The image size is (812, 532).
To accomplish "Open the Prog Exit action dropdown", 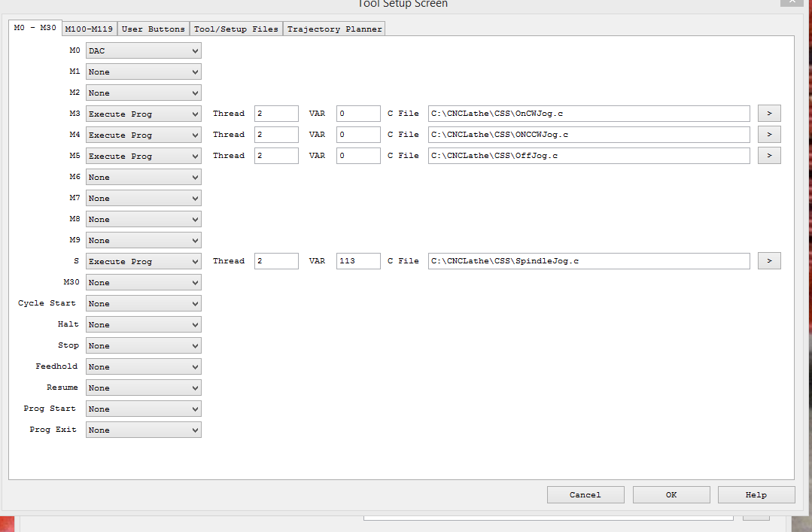I will pyautogui.click(x=143, y=430).
